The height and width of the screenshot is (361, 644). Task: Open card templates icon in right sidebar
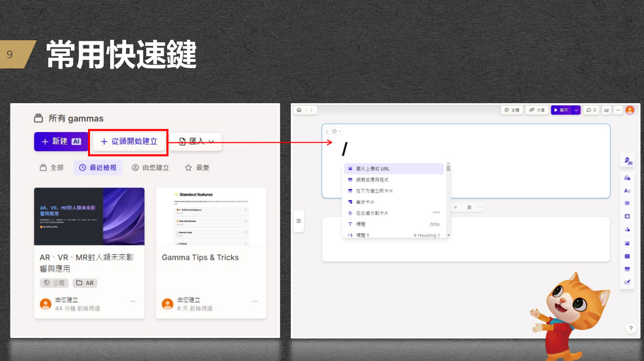[627, 178]
